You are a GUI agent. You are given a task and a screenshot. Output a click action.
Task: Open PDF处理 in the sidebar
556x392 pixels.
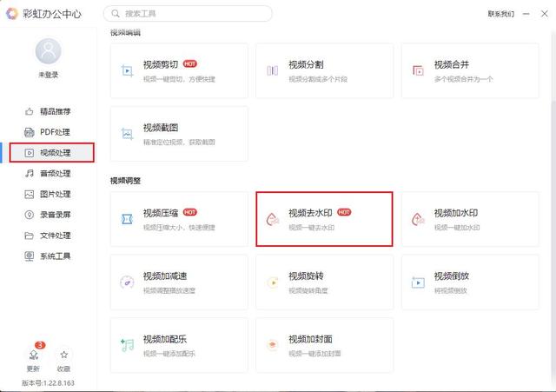tap(49, 132)
